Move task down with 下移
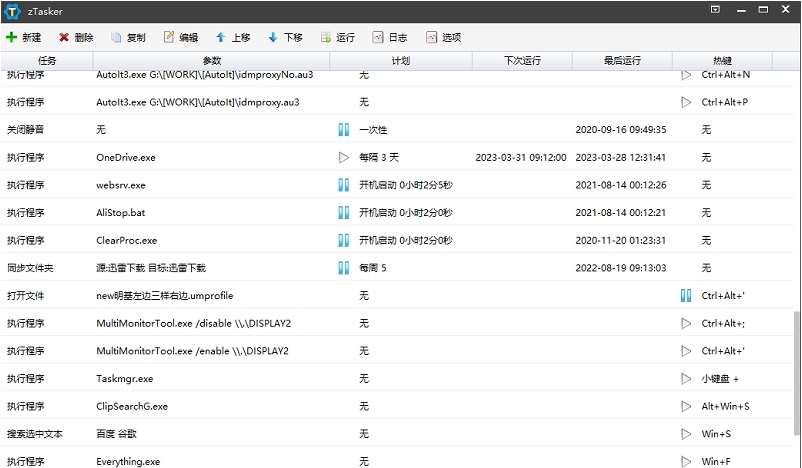 pyautogui.click(x=285, y=37)
